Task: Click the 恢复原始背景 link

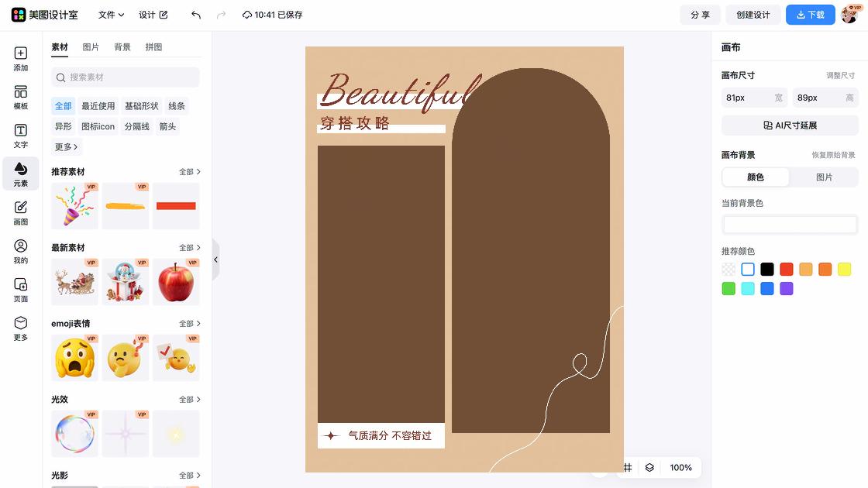Action: (x=833, y=155)
